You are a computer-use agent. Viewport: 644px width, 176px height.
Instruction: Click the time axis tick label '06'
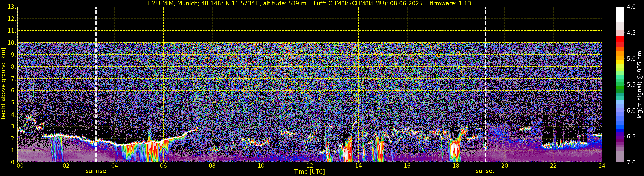coord(163,166)
